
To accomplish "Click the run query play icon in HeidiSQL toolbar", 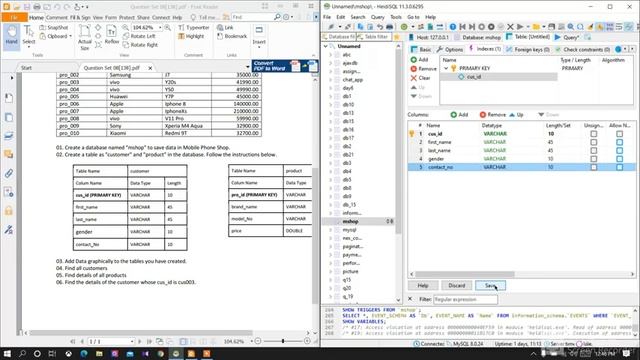I will point(520,27).
